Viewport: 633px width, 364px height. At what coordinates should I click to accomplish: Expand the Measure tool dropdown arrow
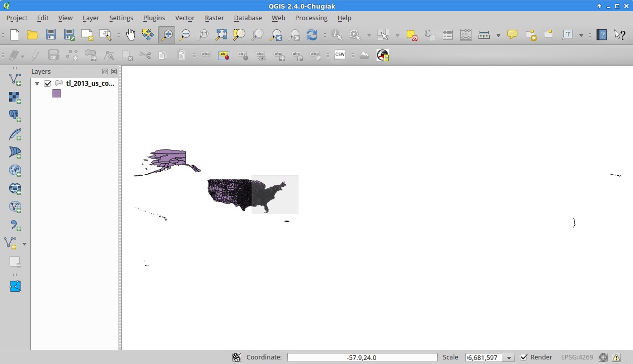pyautogui.click(x=498, y=35)
